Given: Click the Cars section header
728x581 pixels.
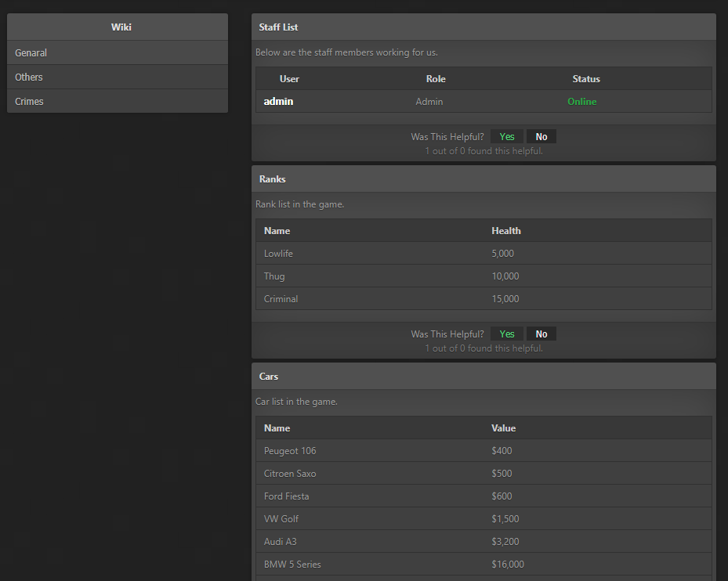Looking at the screenshot, I should [269, 377].
